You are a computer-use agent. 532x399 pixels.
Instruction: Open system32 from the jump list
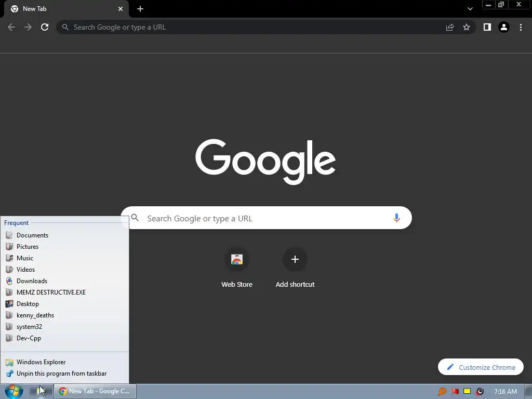[64, 327]
